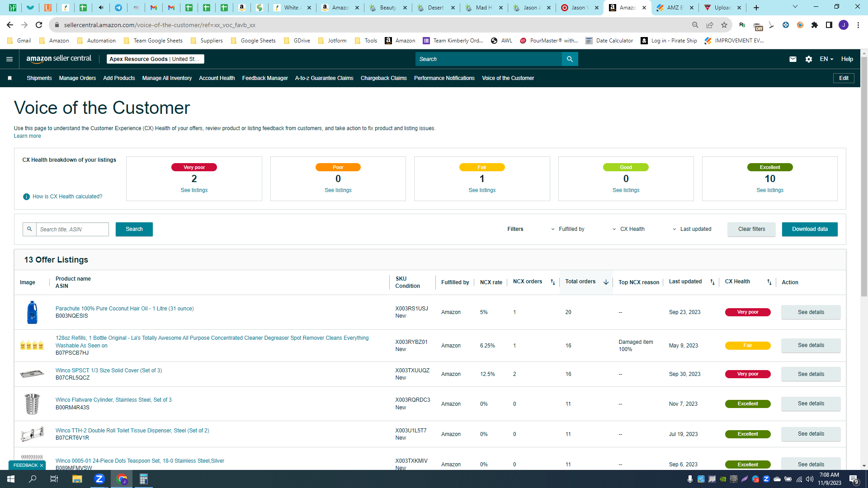Image resolution: width=868 pixels, height=488 pixels.
Task: Bookmark this page with star icon
Action: coord(724,25)
